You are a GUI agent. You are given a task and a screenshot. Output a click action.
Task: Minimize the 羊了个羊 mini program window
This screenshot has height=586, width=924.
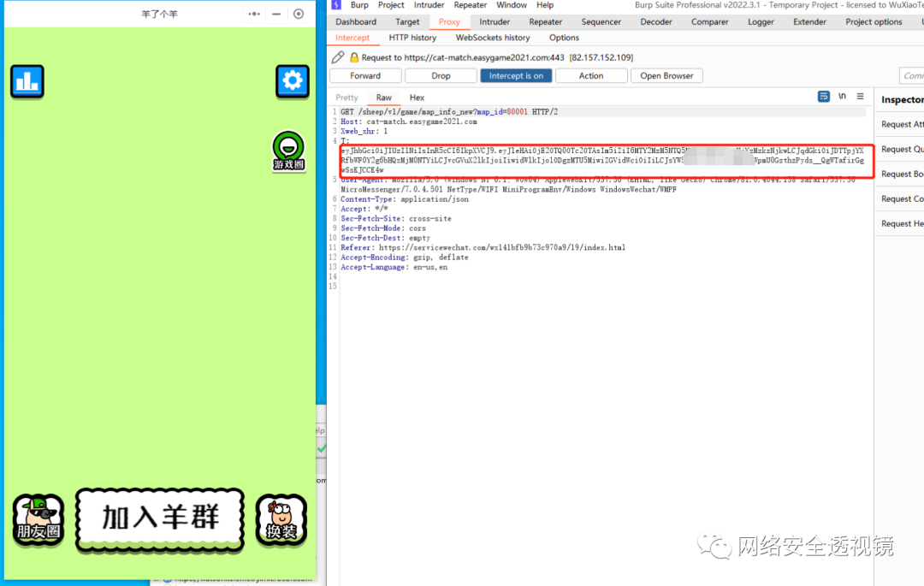(276, 14)
